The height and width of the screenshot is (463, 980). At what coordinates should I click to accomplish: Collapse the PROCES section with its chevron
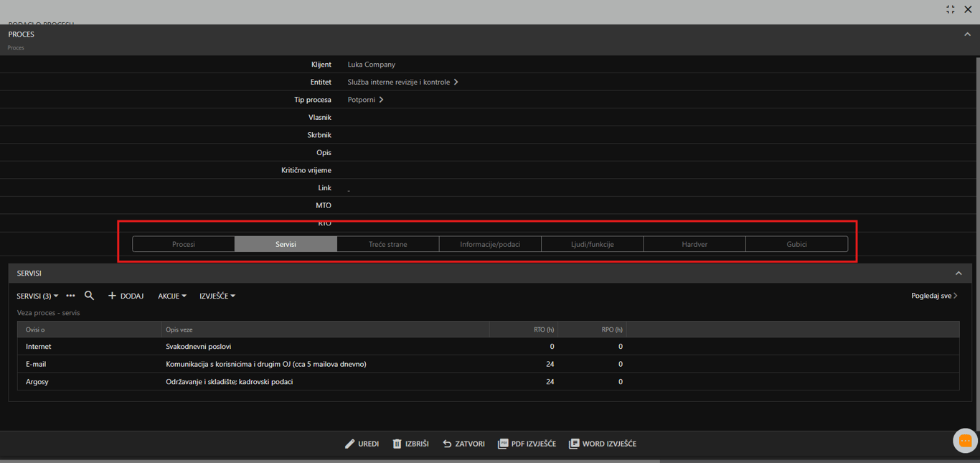pos(967,34)
